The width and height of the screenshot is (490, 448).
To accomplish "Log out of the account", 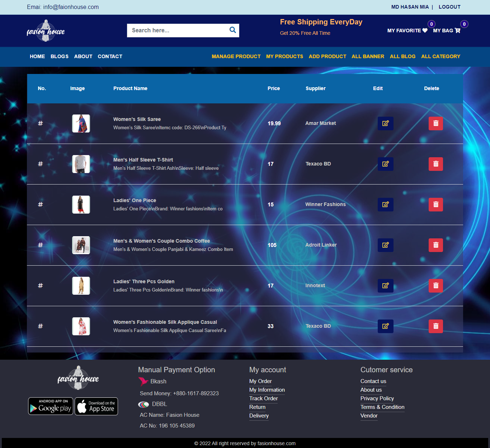I will 449,7.
